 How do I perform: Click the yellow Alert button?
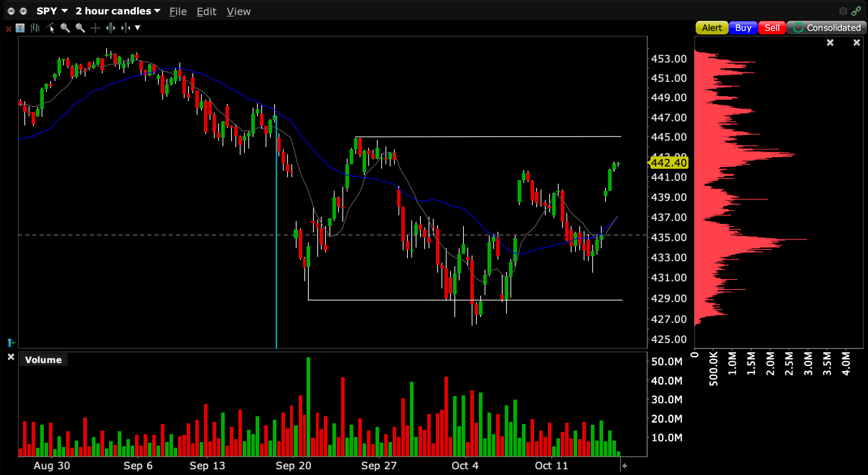coord(711,28)
